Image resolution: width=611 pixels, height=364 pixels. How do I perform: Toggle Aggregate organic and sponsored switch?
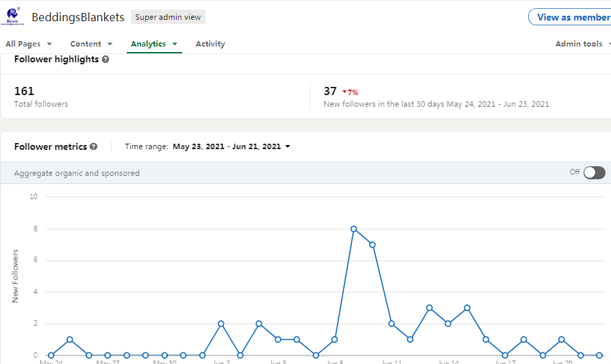tap(595, 172)
